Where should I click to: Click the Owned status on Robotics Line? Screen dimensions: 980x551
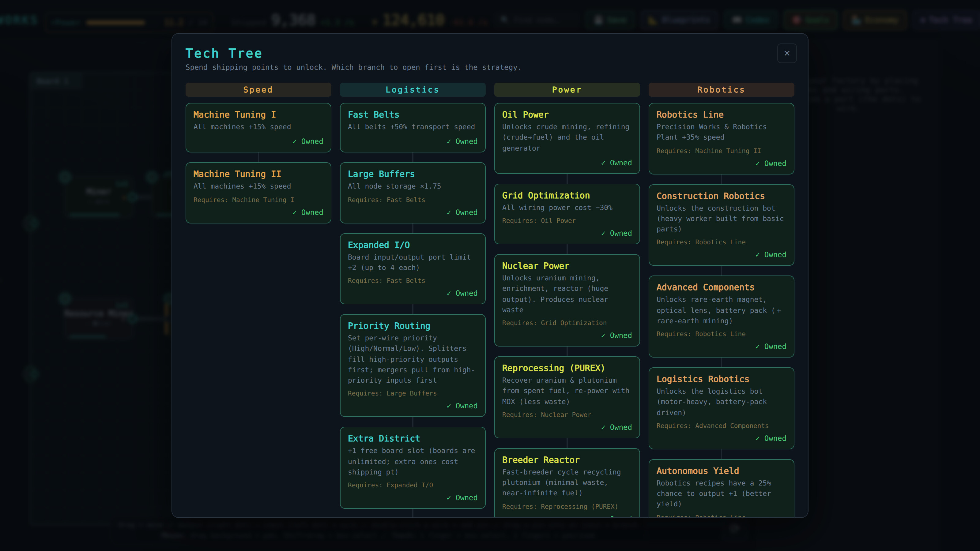[x=771, y=163]
